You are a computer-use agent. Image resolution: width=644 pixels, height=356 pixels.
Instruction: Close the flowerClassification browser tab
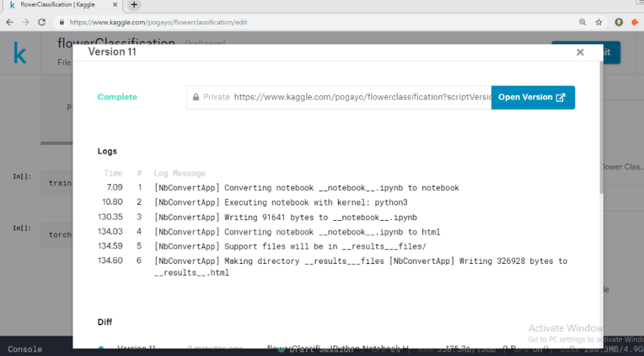pos(115,5)
